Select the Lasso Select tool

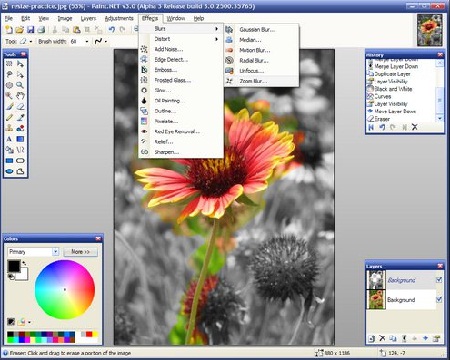pyautogui.click(x=9, y=74)
